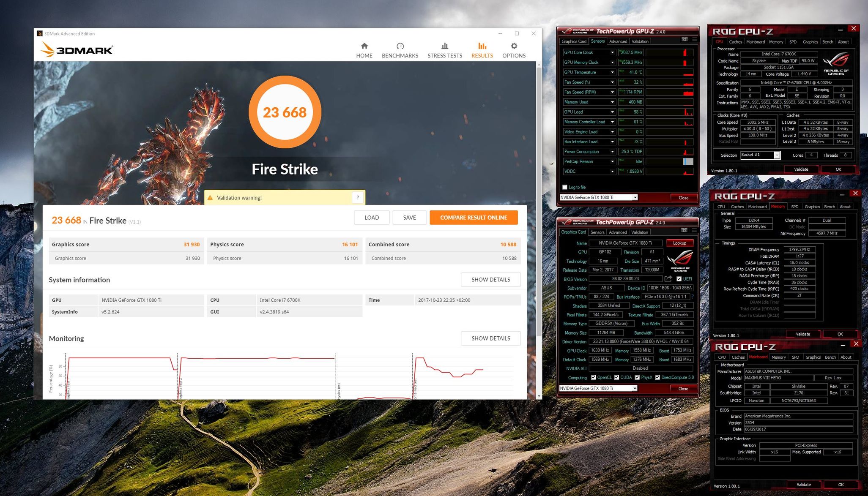
Task: Click the scrollbar down arrow in 3DMark
Action: coord(539,396)
